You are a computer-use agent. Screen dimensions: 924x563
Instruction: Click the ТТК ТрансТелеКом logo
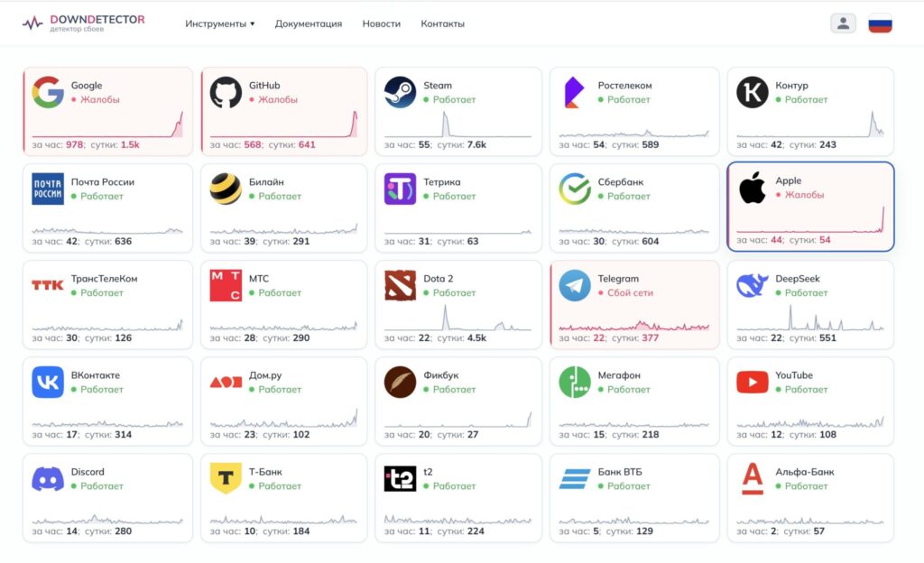point(48,285)
